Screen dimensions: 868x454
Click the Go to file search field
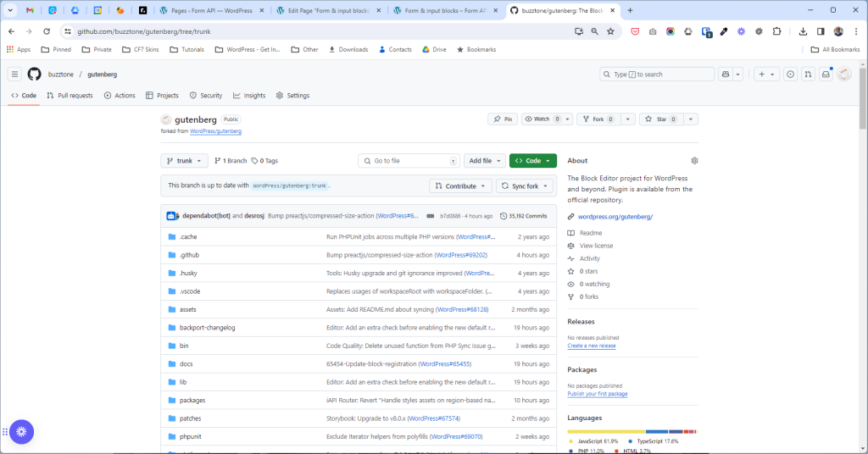pyautogui.click(x=409, y=161)
